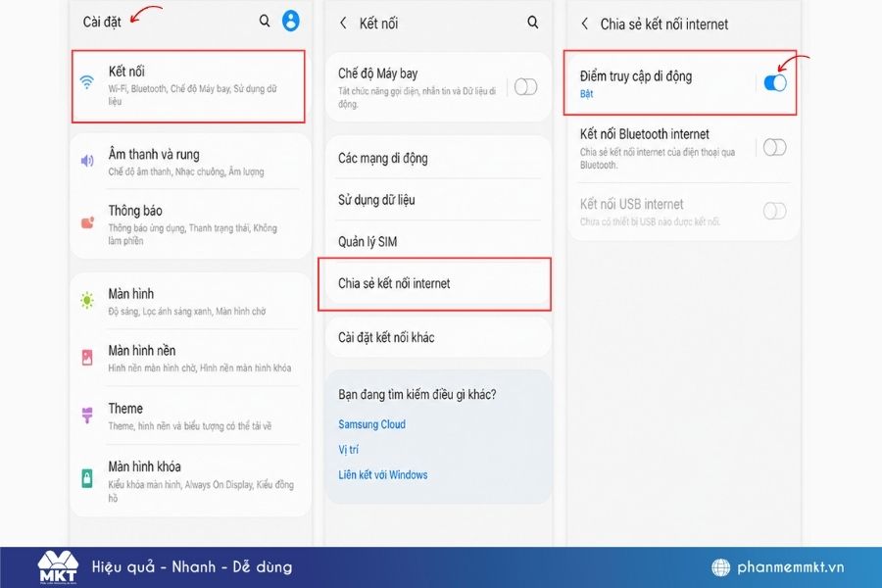Screen dimensions: 882x588
Task: Click the Cài đặt screen title
Action: (102, 22)
